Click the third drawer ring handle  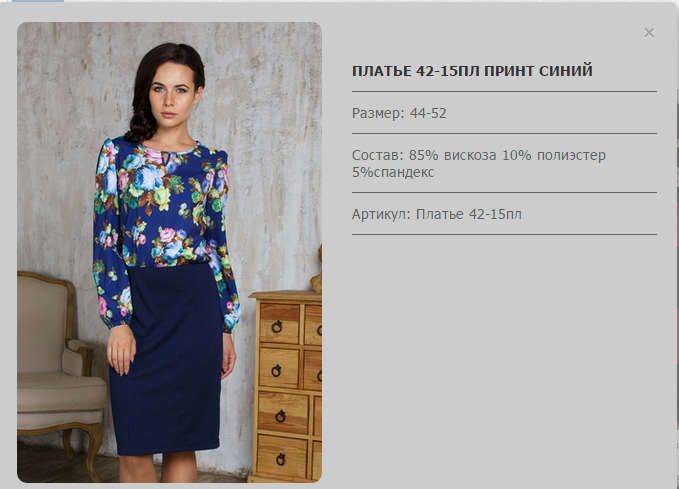pyautogui.click(x=280, y=416)
